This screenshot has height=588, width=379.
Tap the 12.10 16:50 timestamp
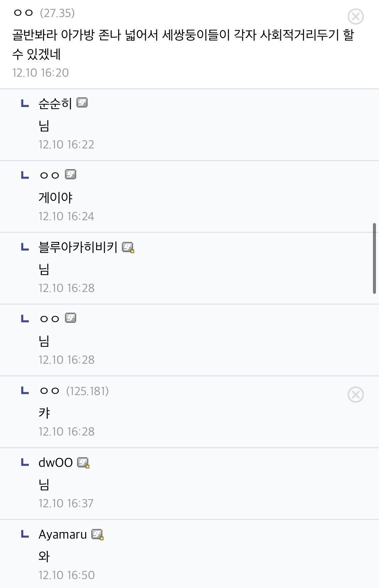(66, 575)
